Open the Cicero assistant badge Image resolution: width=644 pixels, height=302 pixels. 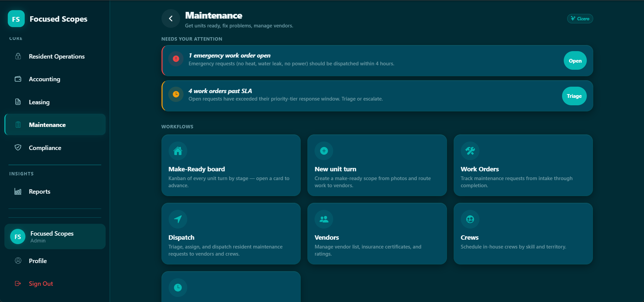pyautogui.click(x=580, y=19)
